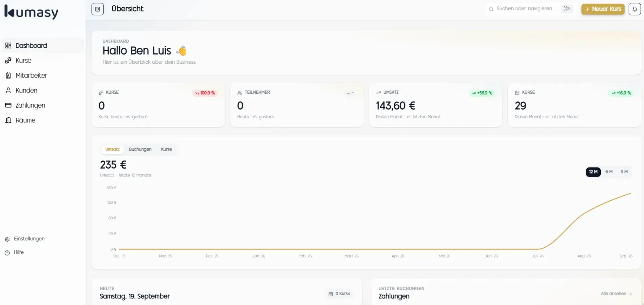Switch chart to Kurse tab
The height and width of the screenshot is (305, 644).
tap(166, 149)
